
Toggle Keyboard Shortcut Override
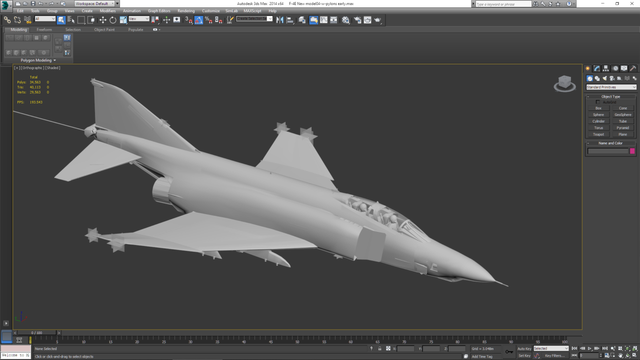point(177,20)
